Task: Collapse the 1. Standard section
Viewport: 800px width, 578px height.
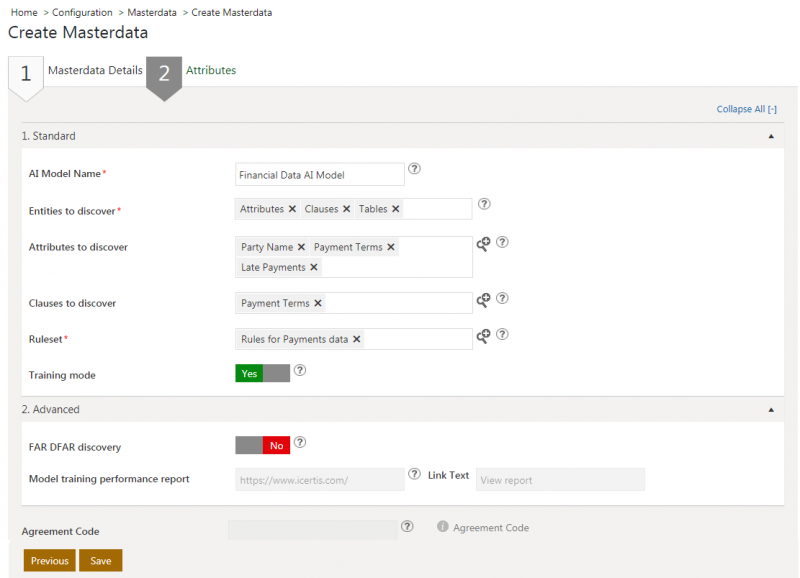Action: pyautogui.click(x=770, y=135)
